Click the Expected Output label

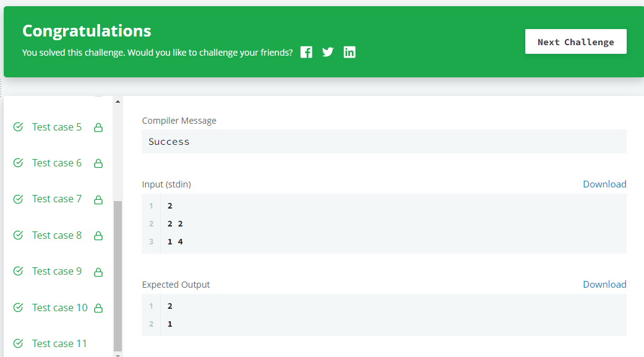click(176, 285)
